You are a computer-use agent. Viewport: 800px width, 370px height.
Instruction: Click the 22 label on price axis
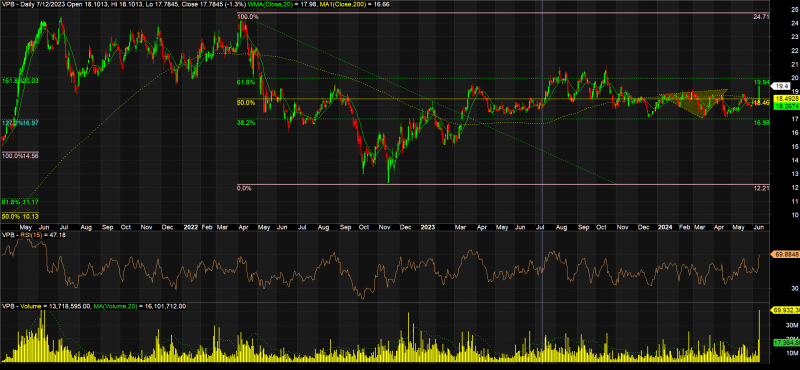tap(794, 51)
